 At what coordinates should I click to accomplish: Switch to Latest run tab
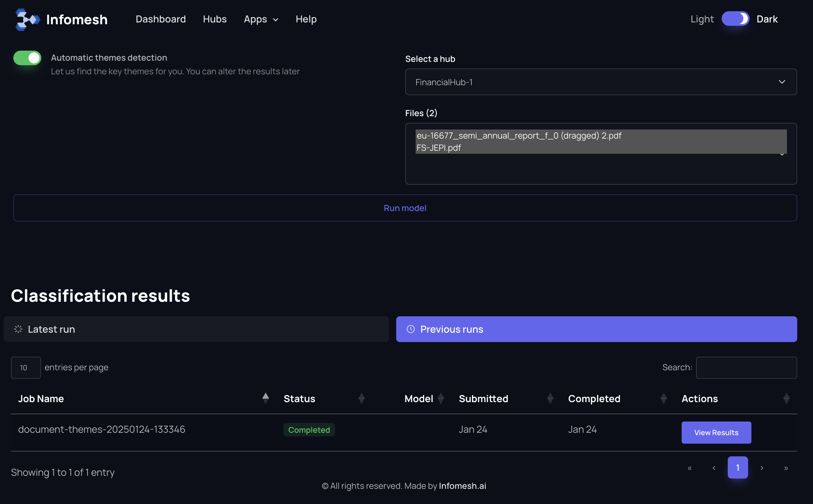point(196,329)
